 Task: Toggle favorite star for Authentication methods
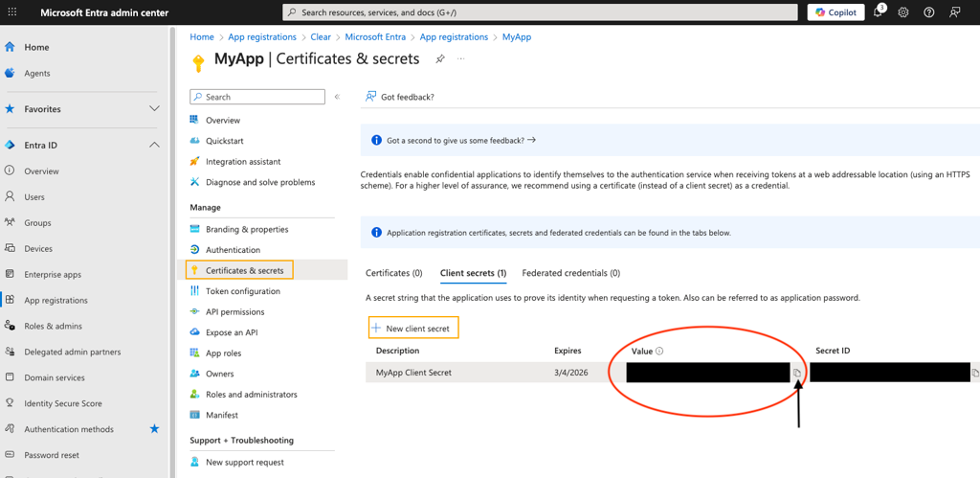point(154,429)
